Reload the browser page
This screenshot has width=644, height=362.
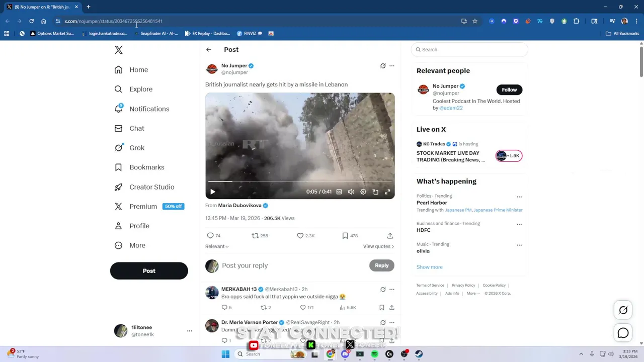(31, 21)
